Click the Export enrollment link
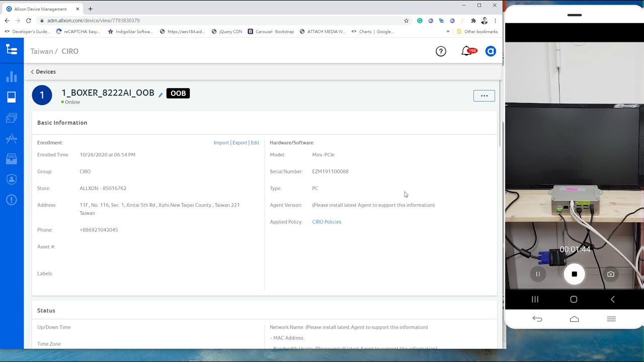This screenshot has height=362, width=644. pyautogui.click(x=240, y=143)
